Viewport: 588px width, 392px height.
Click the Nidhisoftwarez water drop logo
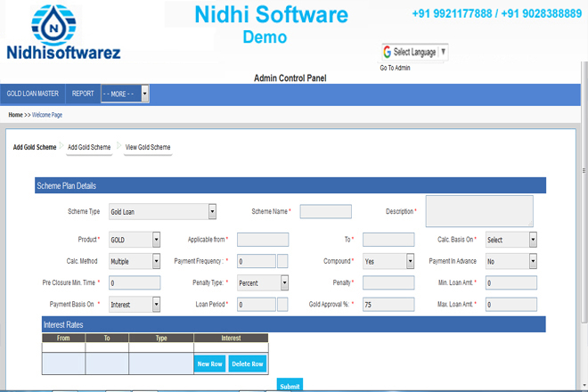click(53, 25)
